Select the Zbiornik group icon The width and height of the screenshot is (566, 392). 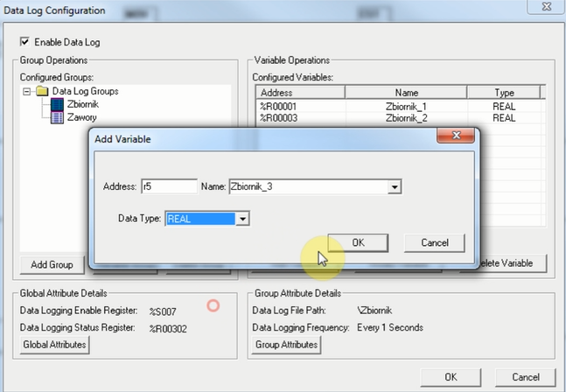click(x=57, y=105)
